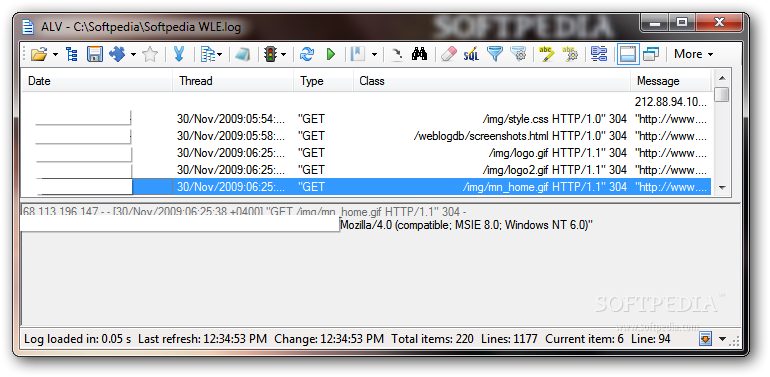This screenshot has height=377, width=770.
Task: Open the SQL query icon
Action: [471, 54]
